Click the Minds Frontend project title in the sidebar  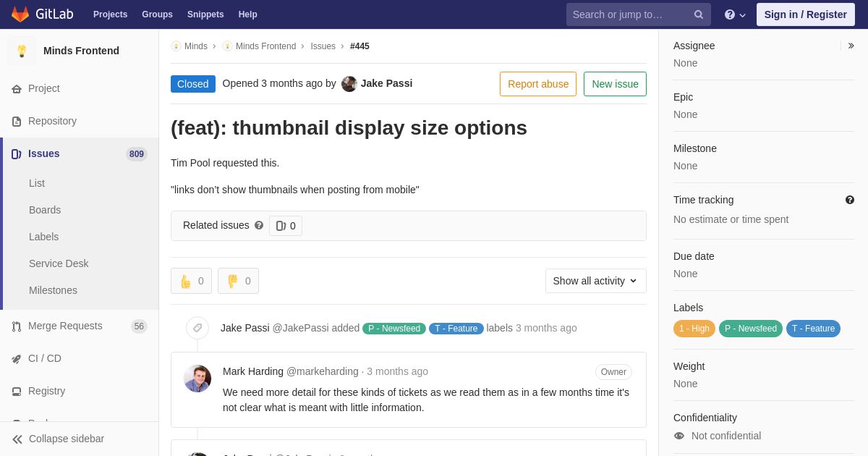pyautogui.click(x=81, y=51)
